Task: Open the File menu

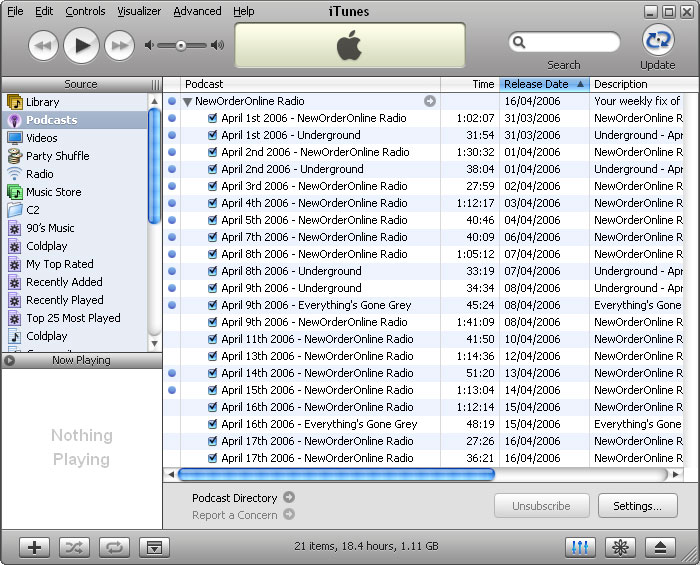Action: 15,11
